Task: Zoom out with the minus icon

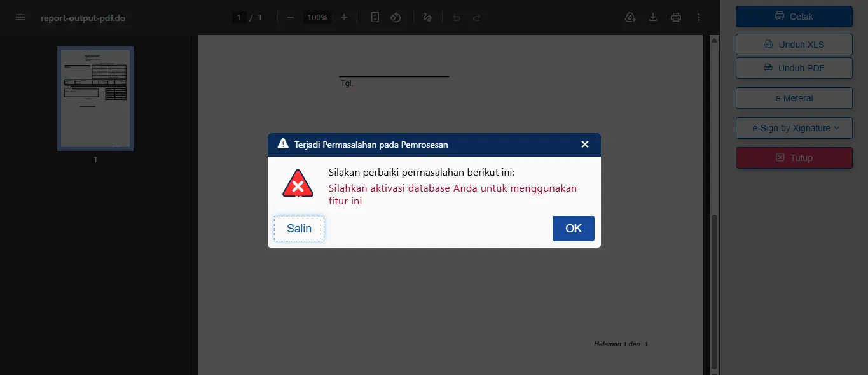Action: click(291, 17)
